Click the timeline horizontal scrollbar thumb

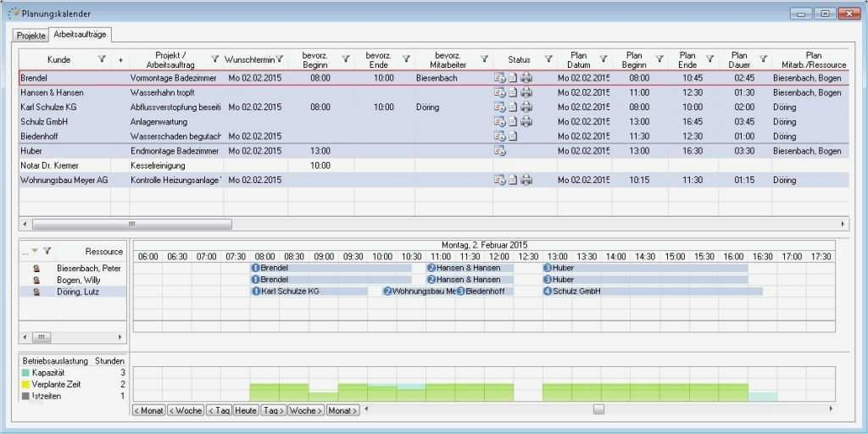(x=598, y=409)
